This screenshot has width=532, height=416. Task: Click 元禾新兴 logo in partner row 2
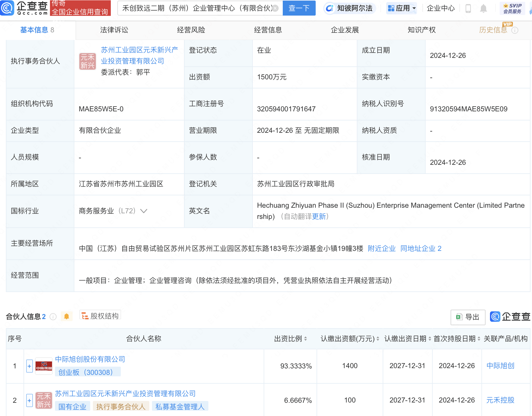(x=44, y=400)
